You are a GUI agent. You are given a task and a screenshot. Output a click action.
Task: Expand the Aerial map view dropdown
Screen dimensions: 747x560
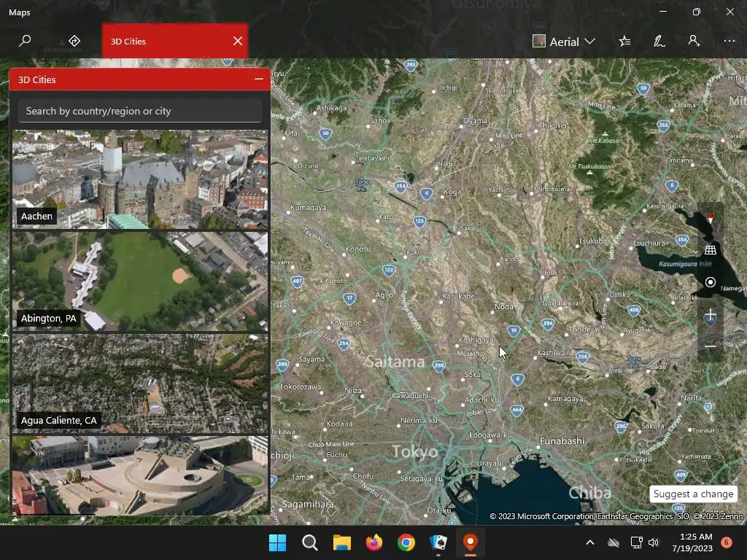tap(564, 42)
